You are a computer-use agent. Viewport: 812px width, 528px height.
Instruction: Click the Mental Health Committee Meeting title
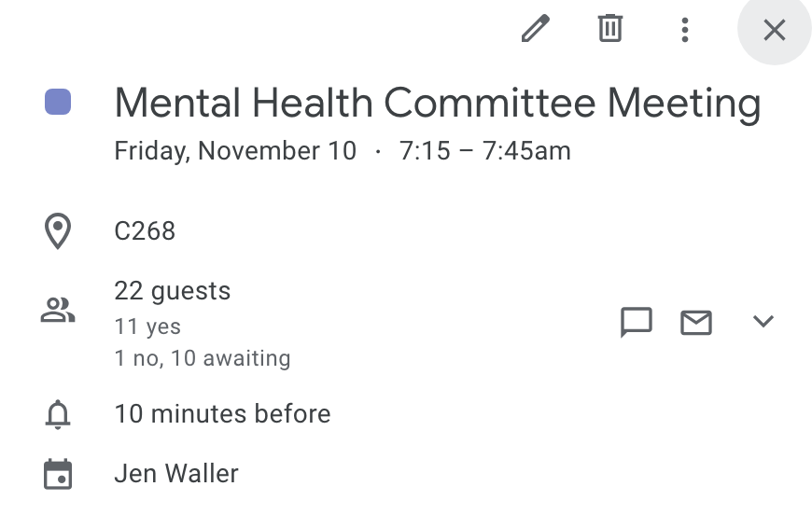[437, 103]
